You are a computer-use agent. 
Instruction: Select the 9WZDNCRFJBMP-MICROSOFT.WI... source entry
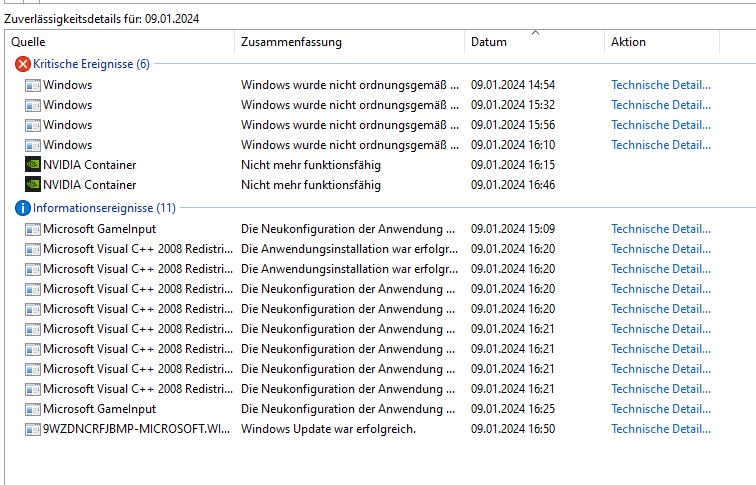tap(136, 429)
